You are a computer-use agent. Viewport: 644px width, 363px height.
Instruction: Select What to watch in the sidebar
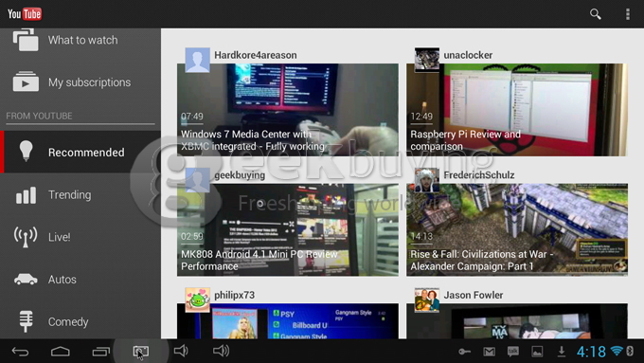click(80, 41)
